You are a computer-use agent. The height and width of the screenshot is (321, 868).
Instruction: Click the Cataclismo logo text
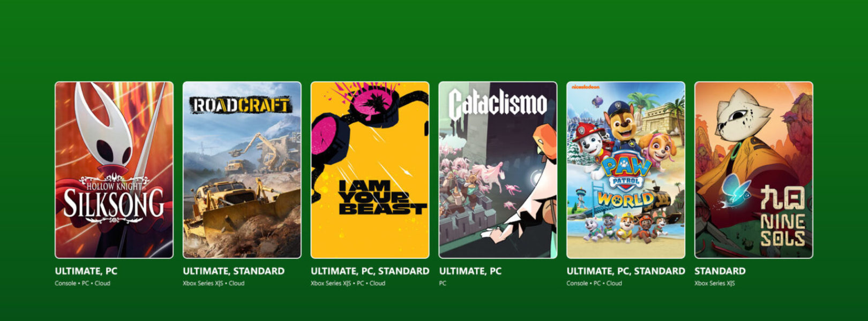(498, 104)
